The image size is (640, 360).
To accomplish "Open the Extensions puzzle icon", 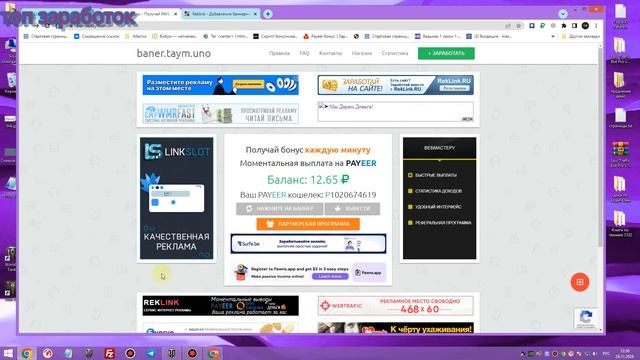I will click(564, 26).
